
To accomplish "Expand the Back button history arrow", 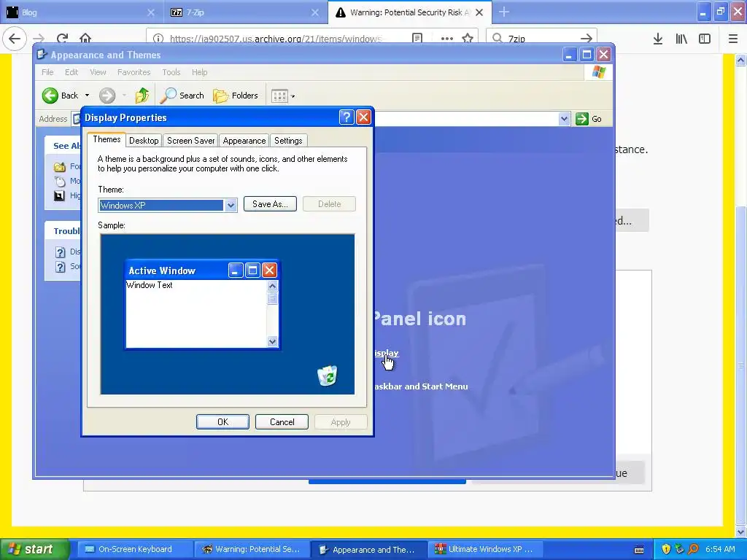I will [88, 96].
